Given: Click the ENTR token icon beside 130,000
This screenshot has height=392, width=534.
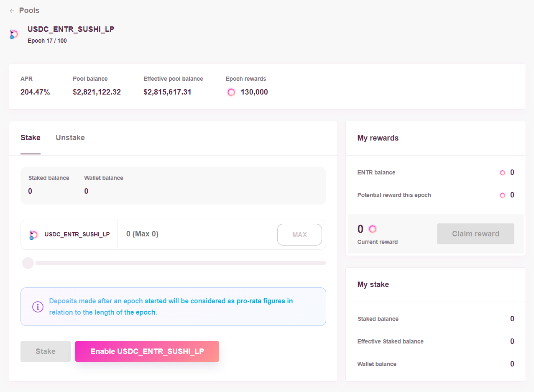Looking at the screenshot, I should tap(231, 92).
